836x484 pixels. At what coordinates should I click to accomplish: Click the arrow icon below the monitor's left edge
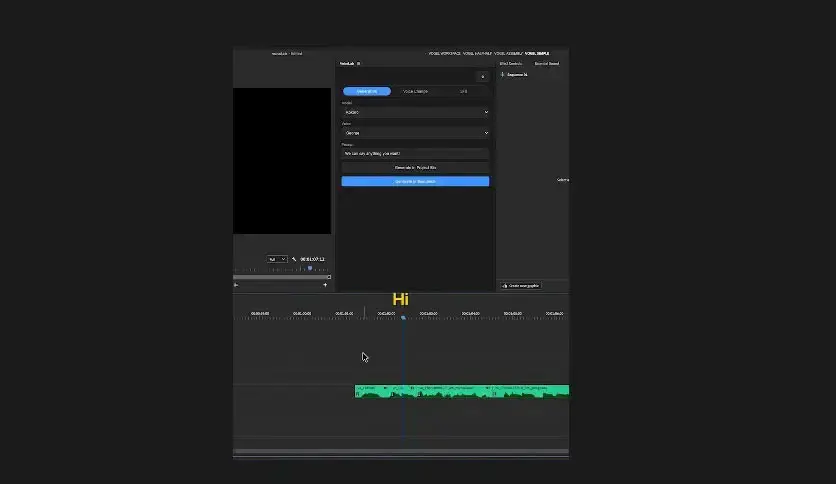click(x=236, y=285)
